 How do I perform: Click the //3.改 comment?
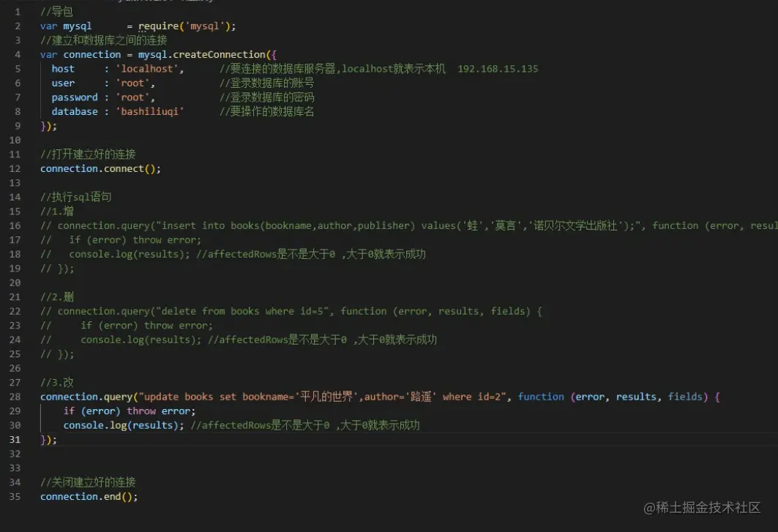(x=57, y=383)
